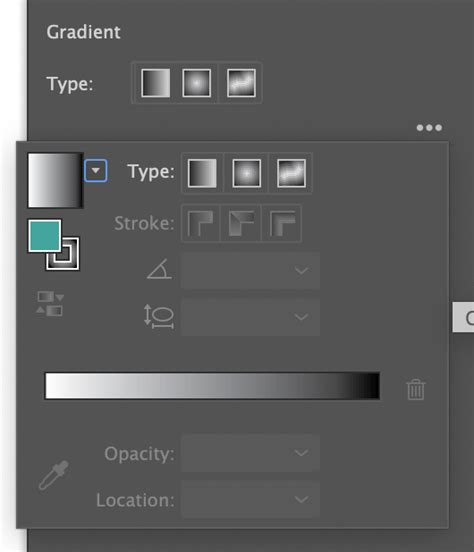Open the gradient preset dropdown arrow

point(96,171)
